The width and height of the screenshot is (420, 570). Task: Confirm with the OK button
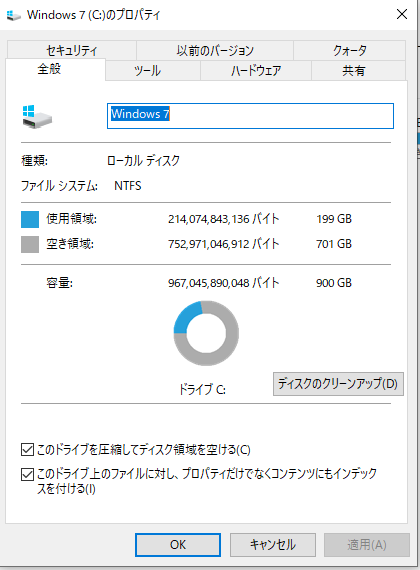[178, 545]
